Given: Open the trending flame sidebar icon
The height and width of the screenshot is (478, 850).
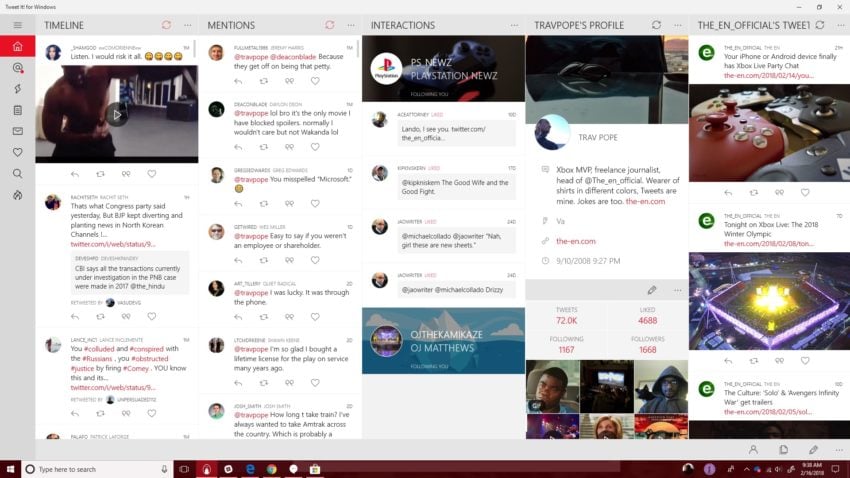Looking at the screenshot, I should coord(17,195).
